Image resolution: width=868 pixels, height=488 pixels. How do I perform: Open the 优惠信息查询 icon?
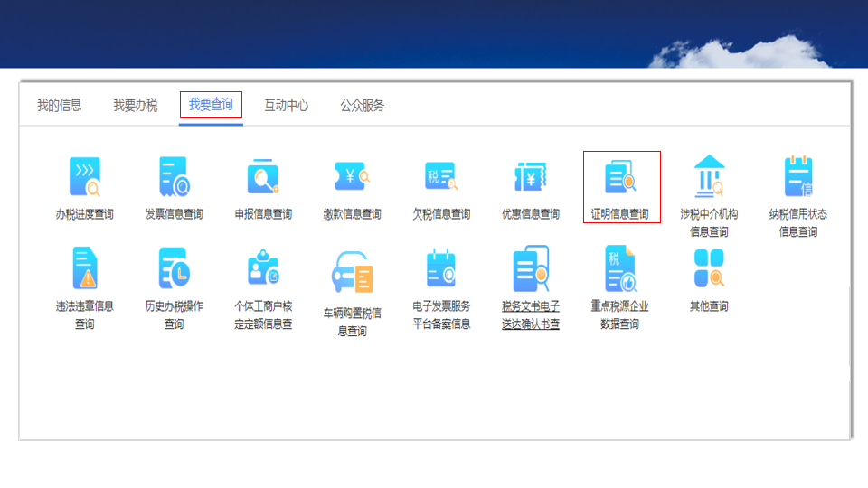[531, 176]
